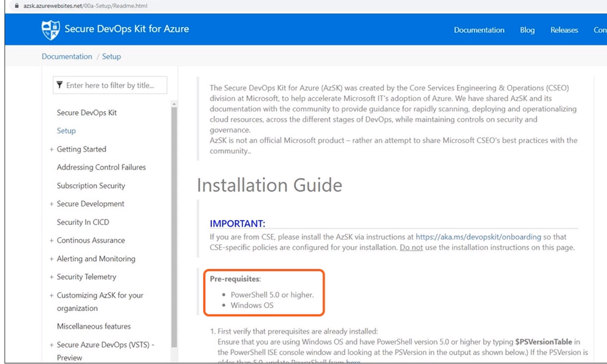The height and width of the screenshot is (364, 607).
Task: Expand the Getting Started section
Action: pyautogui.click(x=51, y=149)
